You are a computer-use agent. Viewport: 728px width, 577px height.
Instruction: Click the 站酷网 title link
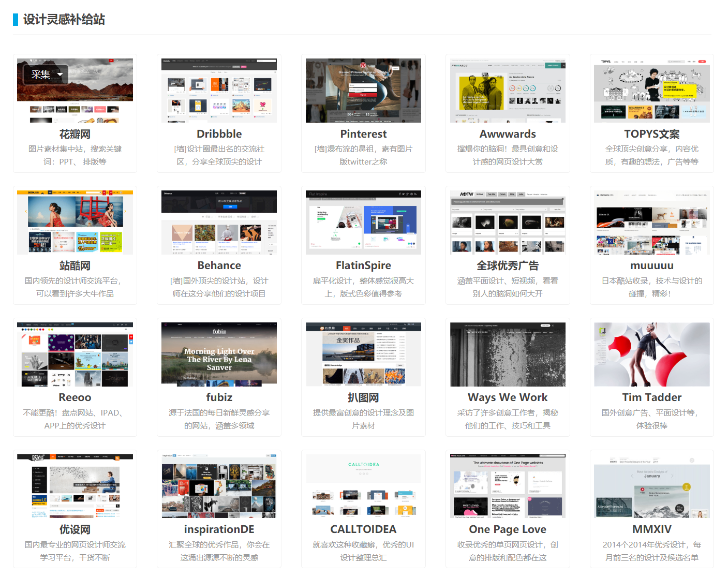75,265
